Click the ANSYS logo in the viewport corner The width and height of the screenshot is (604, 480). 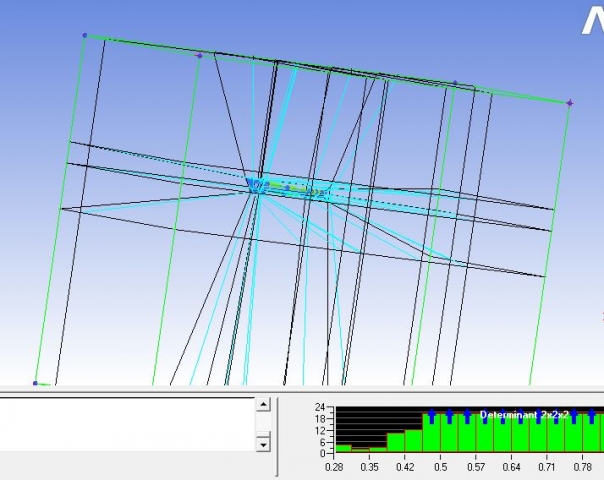coord(592,20)
